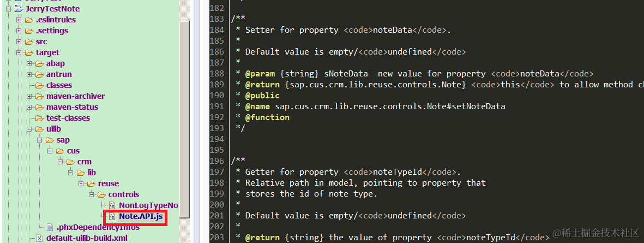Click the antrun folder icon
The height and width of the screenshot is (243, 644).
39,74
